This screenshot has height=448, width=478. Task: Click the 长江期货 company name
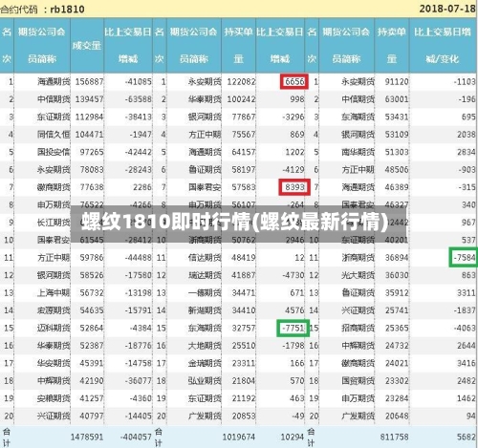54,223
